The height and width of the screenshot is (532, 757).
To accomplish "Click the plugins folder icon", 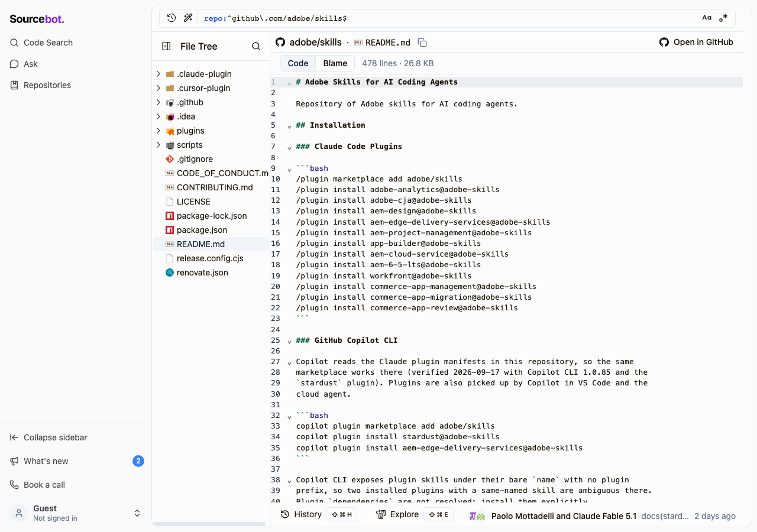I will coord(170,131).
